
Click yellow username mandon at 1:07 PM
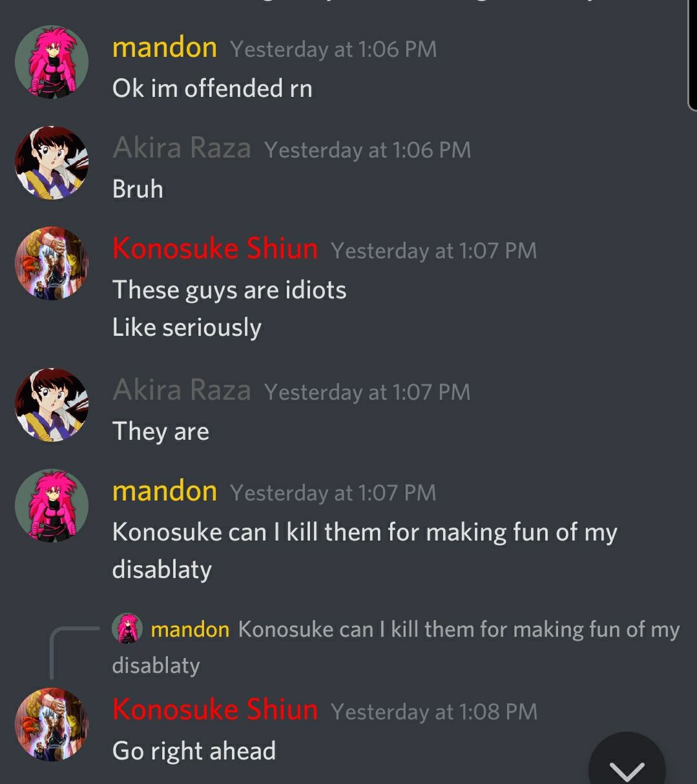(x=165, y=491)
